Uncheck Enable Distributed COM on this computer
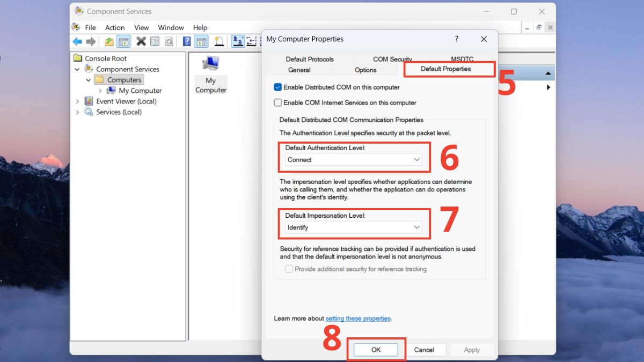Image resolution: width=644 pixels, height=362 pixels. [277, 87]
